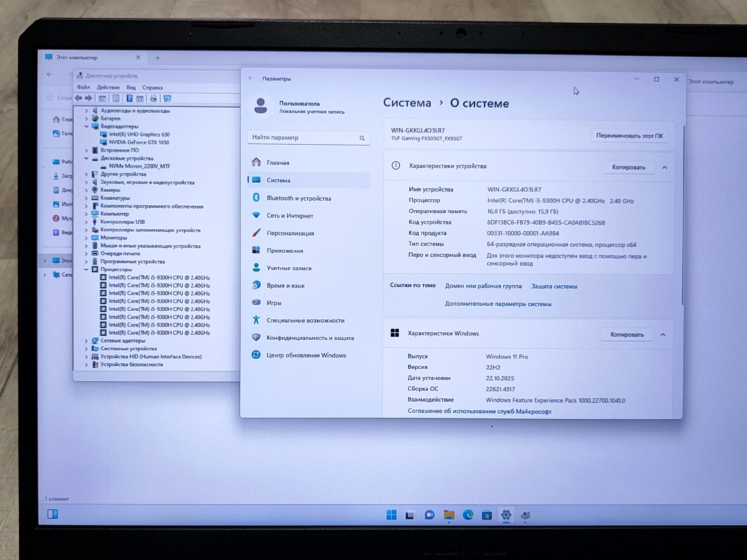Select NVIDIA GeForce GTX 1650 device
Screen dimensions: 747x560
coord(139,142)
